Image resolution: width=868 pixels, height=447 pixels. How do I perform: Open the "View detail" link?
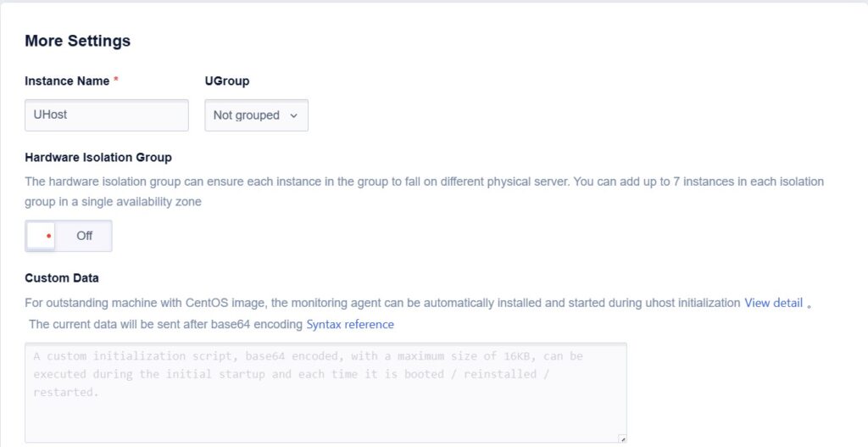[x=773, y=303]
